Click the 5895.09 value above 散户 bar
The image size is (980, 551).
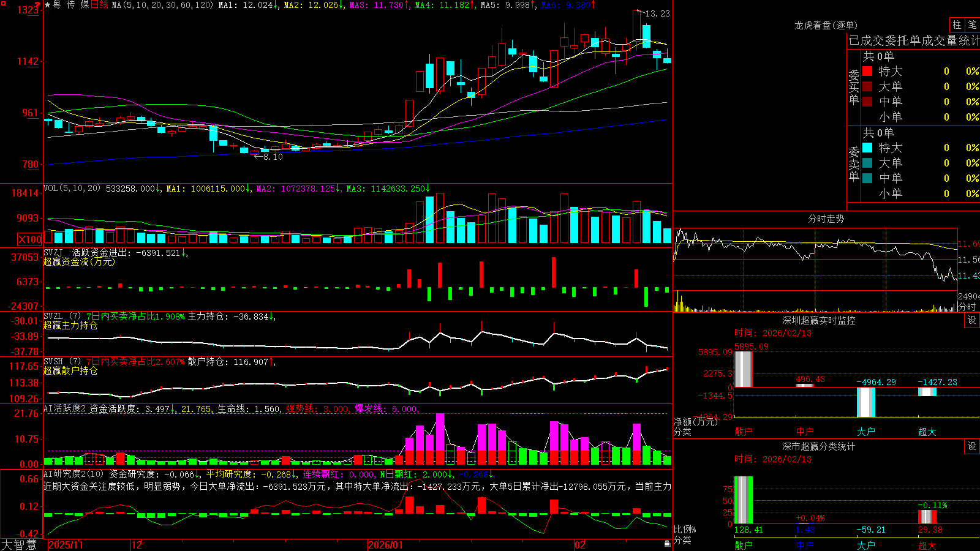tap(752, 347)
